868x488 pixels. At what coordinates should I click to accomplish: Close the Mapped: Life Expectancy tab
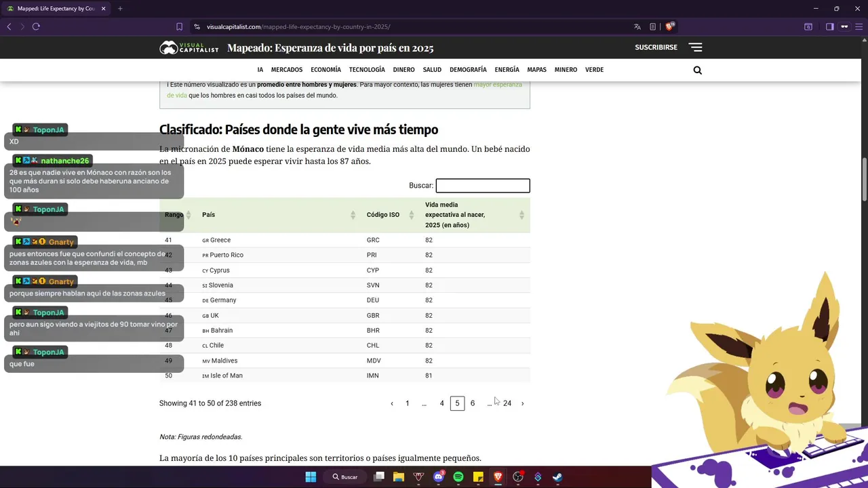pos(104,9)
